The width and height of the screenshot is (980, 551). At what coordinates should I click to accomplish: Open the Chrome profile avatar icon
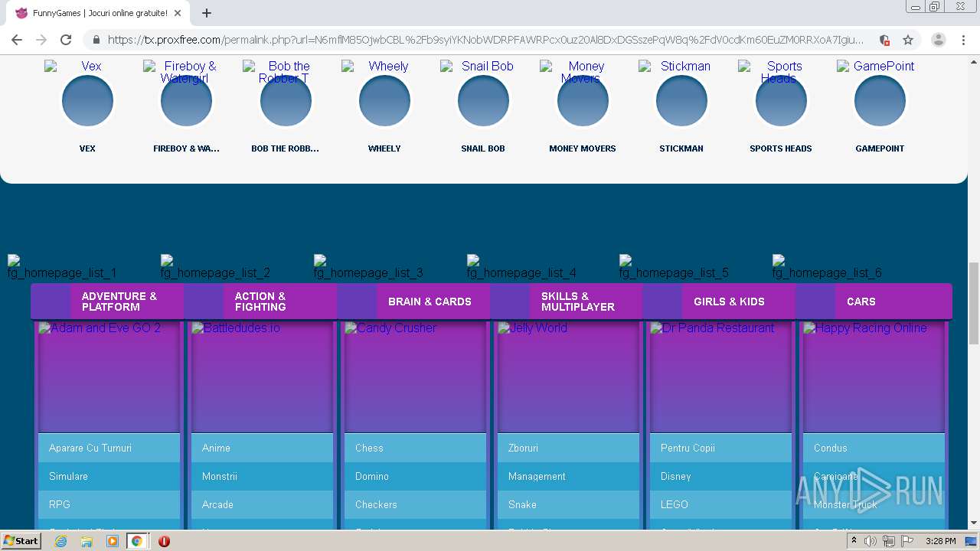(938, 40)
